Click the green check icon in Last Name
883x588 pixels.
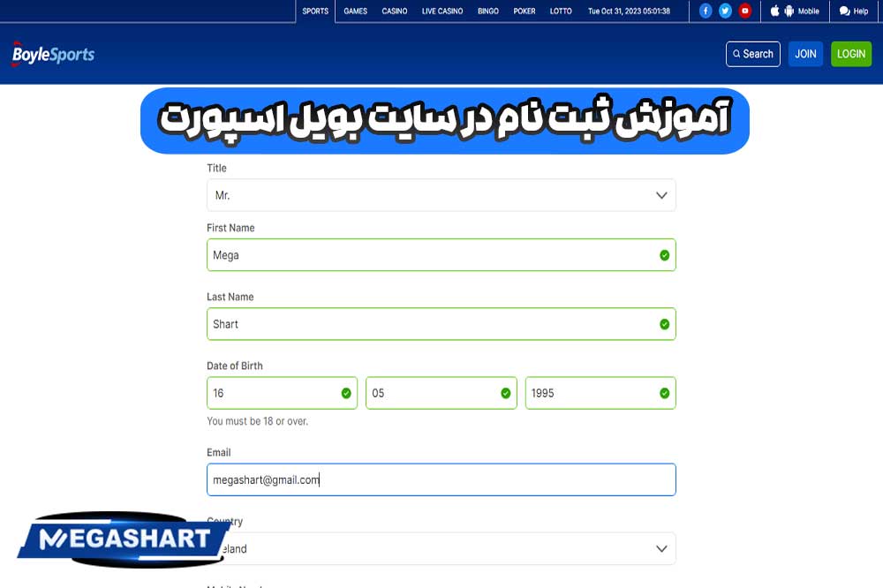click(665, 324)
